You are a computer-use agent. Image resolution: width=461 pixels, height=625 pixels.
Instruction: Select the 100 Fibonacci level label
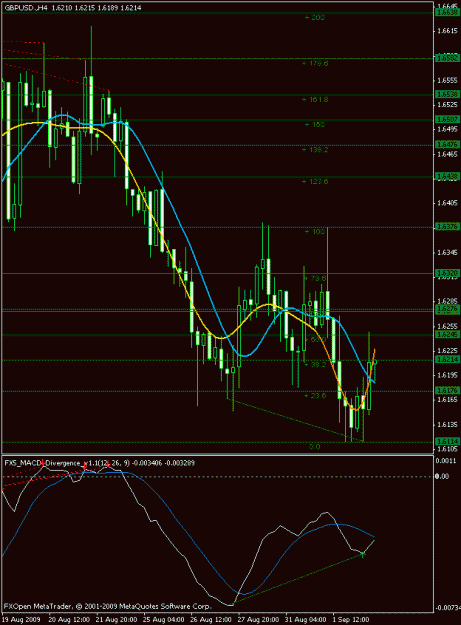315,232
